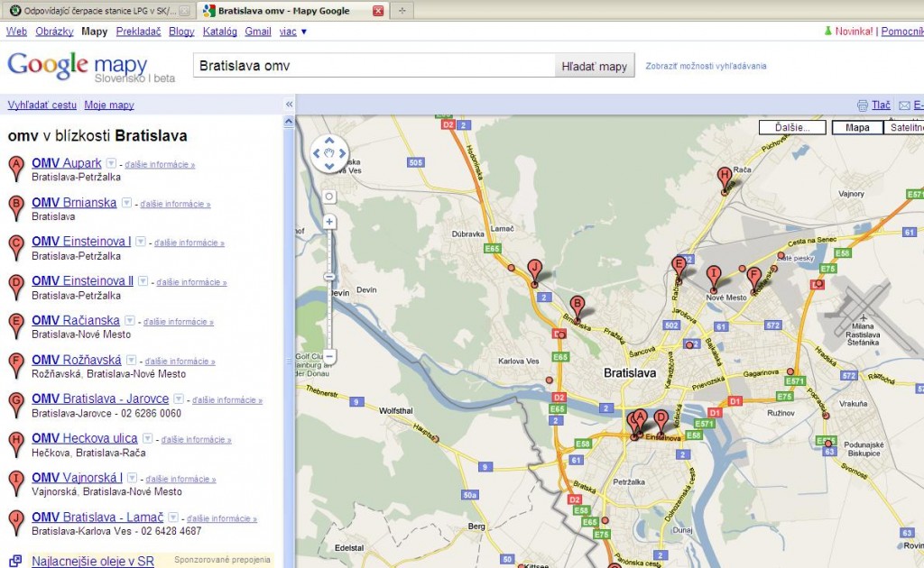Image resolution: width=924 pixels, height=568 pixels.
Task: Click red marker J beside OMV Bratislava - Lamač
Action: (16, 521)
